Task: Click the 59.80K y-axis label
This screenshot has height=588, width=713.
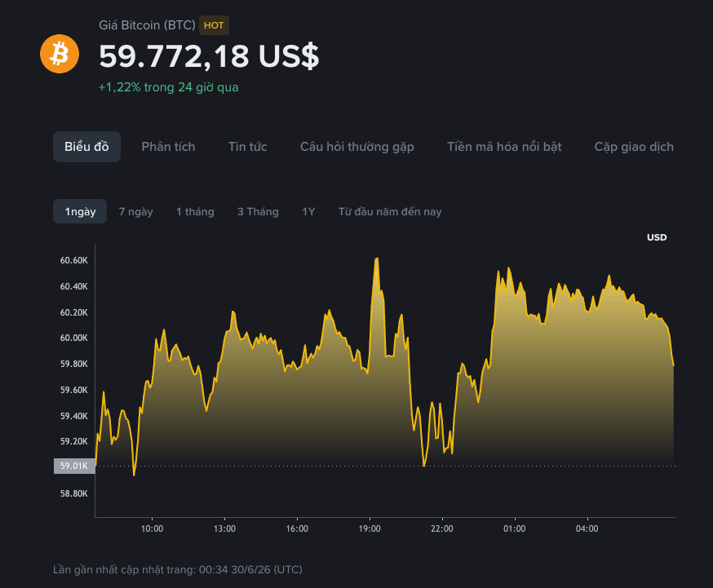Action: (73, 364)
